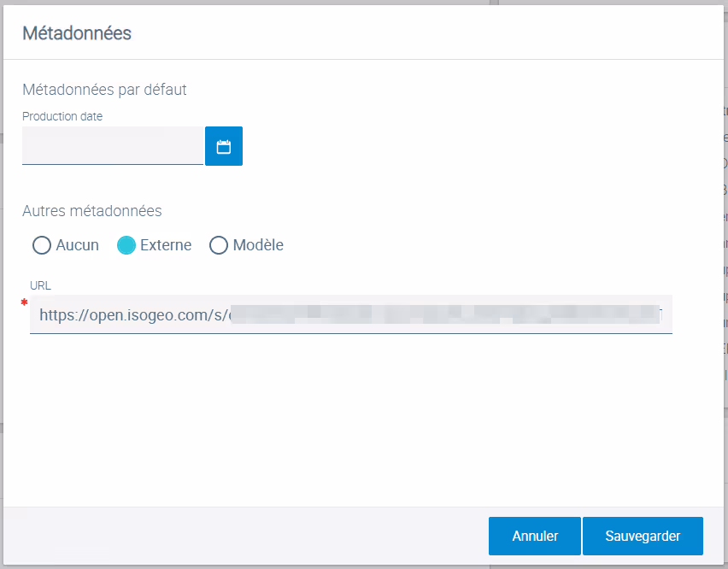Open the calendar date picker
Image resolution: width=728 pixels, height=569 pixels.
pos(224,146)
